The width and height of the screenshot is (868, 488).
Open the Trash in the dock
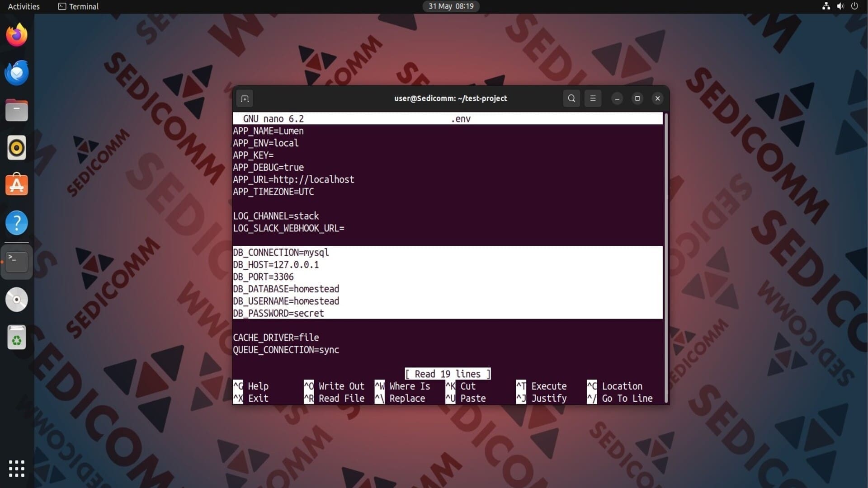point(17,338)
